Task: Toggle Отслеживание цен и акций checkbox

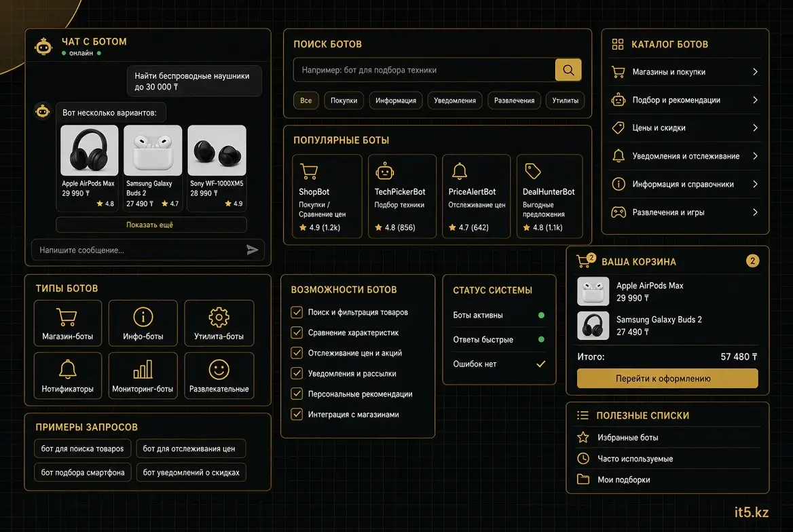Action: pos(297,353)
